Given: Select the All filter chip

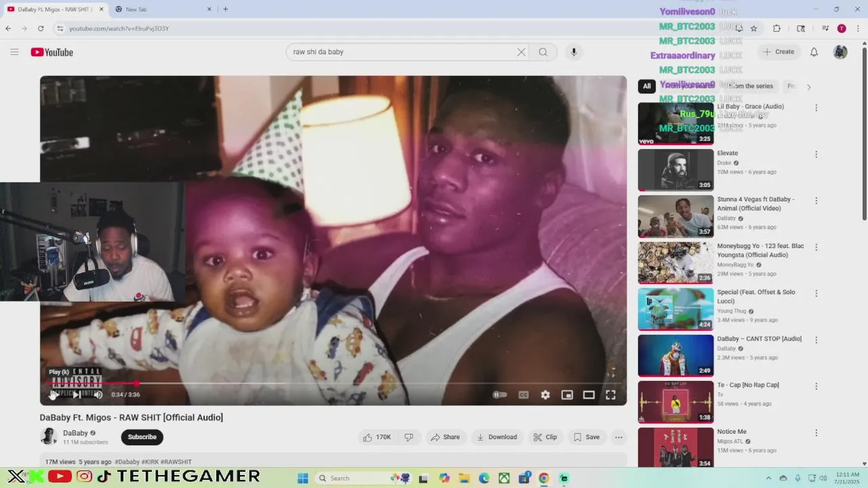Looking at the screenshot, I should 647,86.
